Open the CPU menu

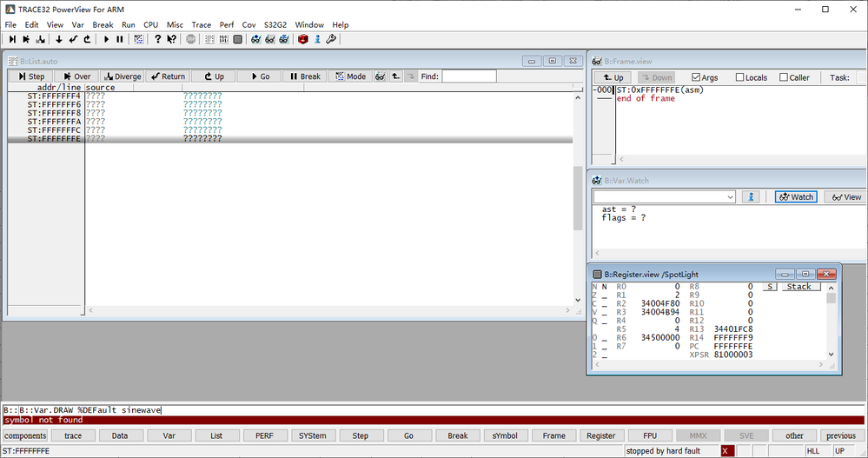(x=150, y=25)
